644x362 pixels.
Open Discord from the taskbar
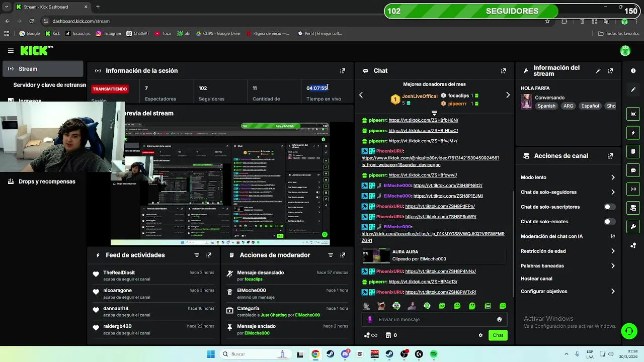pos(345,354)
